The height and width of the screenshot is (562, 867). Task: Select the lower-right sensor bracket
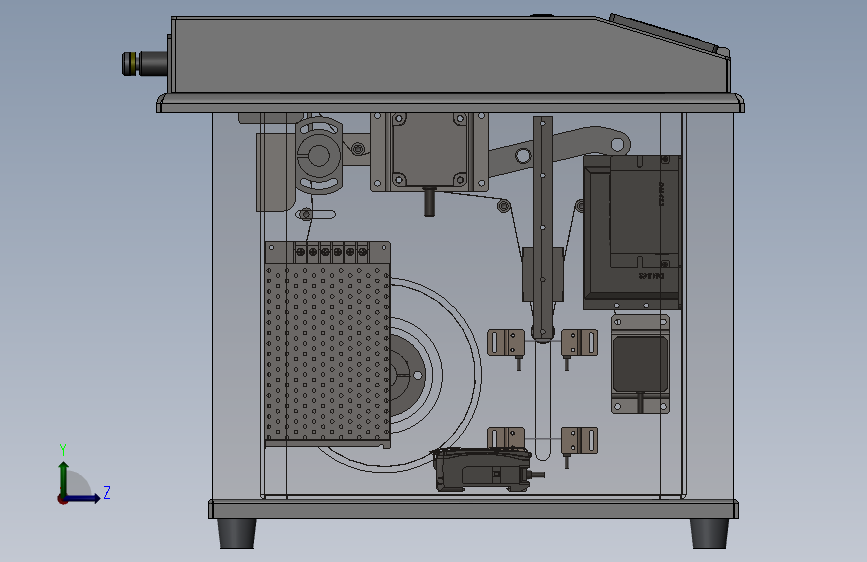point(579,440)
